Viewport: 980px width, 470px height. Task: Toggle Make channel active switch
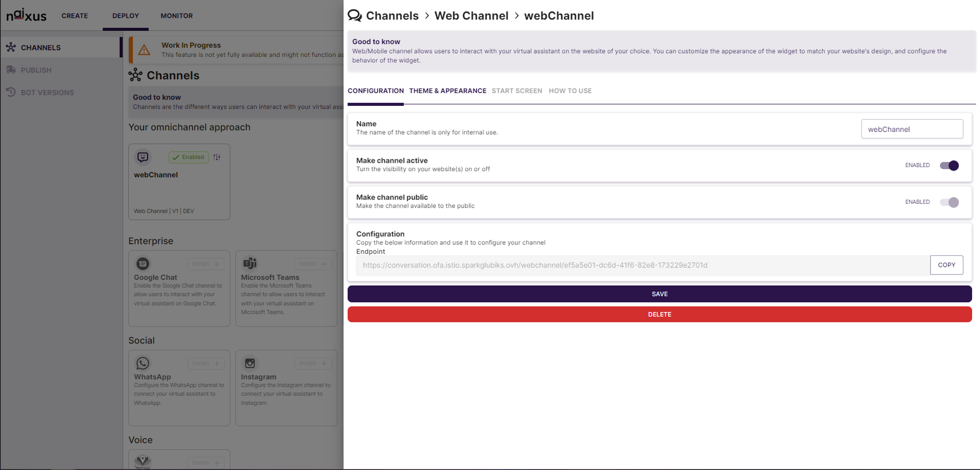pyautogui.click(x=949, y=166)
